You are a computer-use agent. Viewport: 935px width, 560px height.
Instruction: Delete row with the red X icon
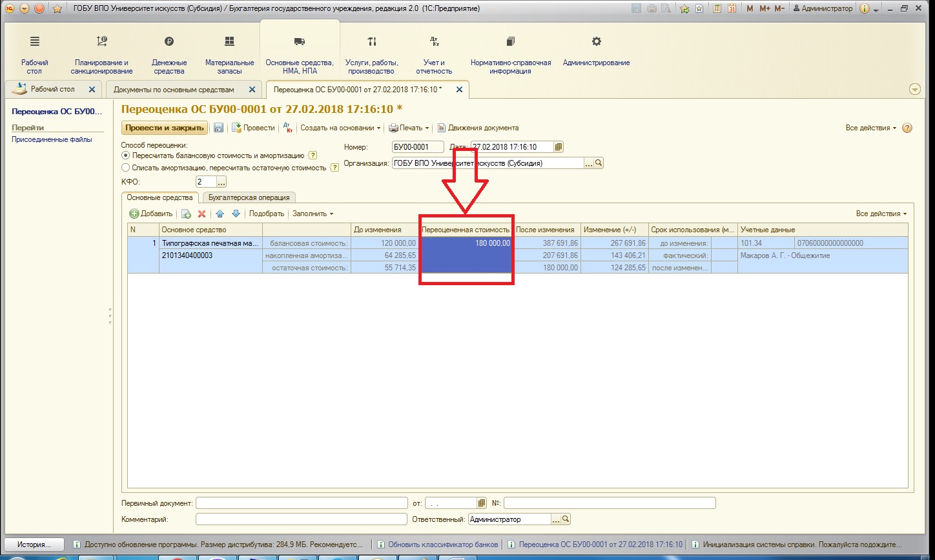(201, 214)
